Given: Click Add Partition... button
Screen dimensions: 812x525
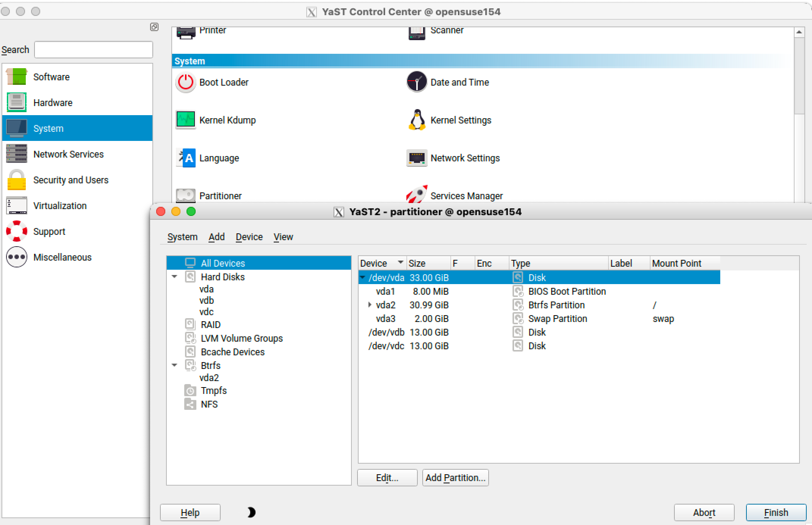Looking at the screenshot, I should (455, 478).
